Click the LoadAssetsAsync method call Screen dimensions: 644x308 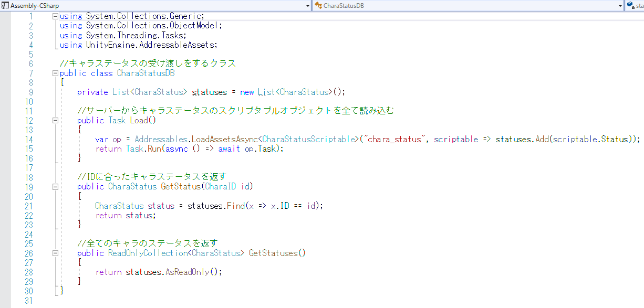225,139
